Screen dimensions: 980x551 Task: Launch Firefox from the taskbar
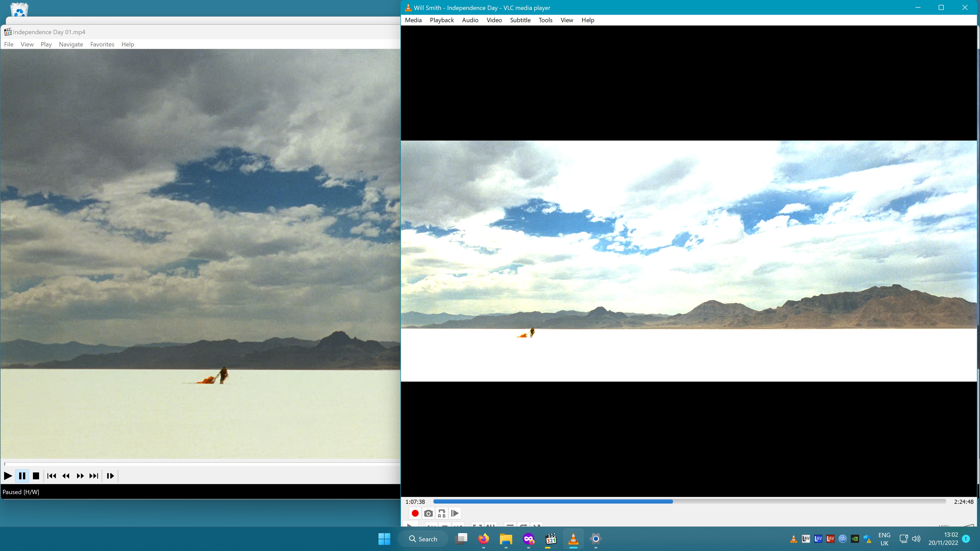483,539
